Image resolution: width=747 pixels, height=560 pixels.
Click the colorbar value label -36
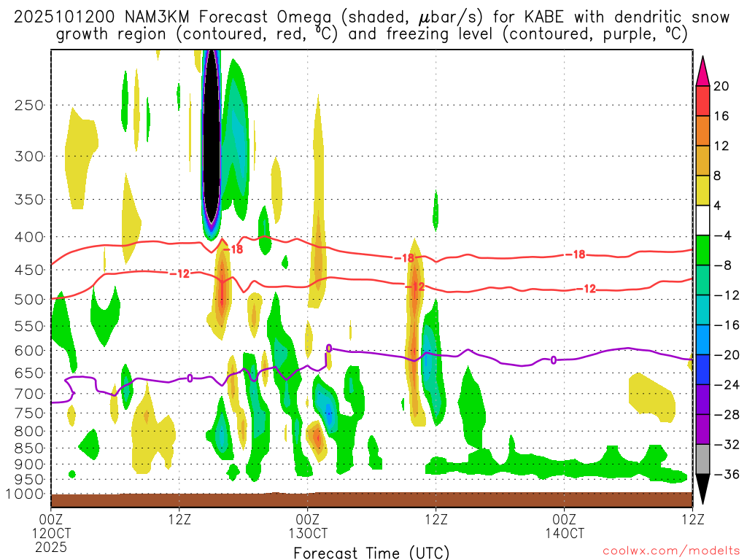click(x=727, y=474)
